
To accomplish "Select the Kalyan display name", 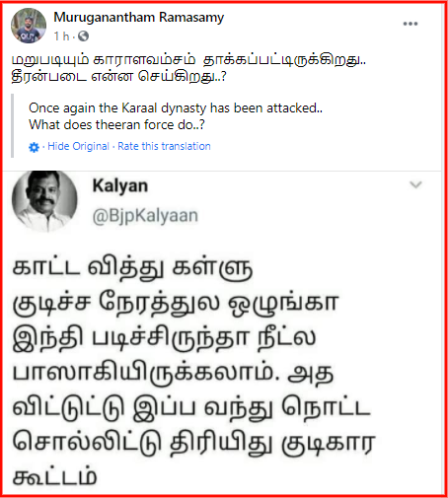I will [x=120, y=186].
